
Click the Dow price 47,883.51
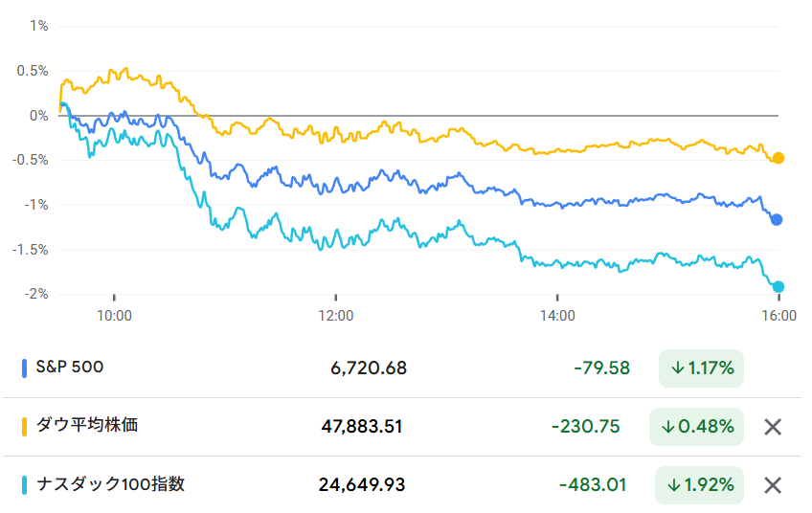pos(362,427)
